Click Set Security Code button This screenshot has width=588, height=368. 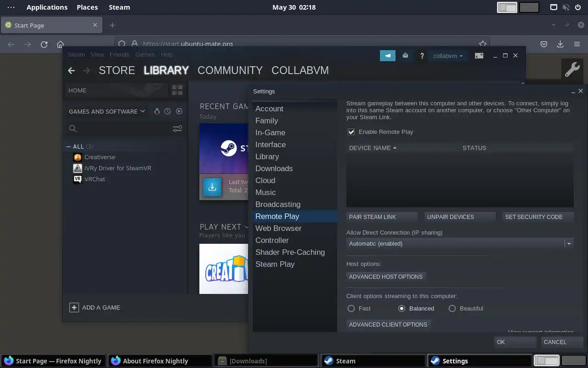(x=538, y=217)
